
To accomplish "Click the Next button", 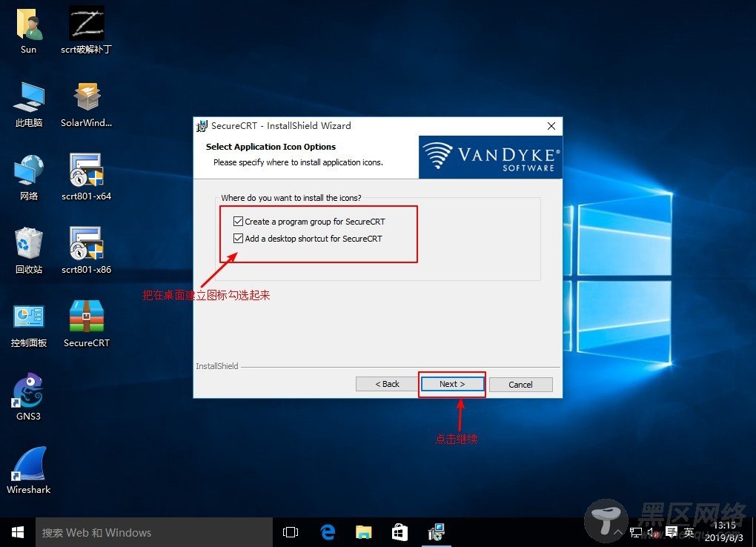I will [452, 384].
